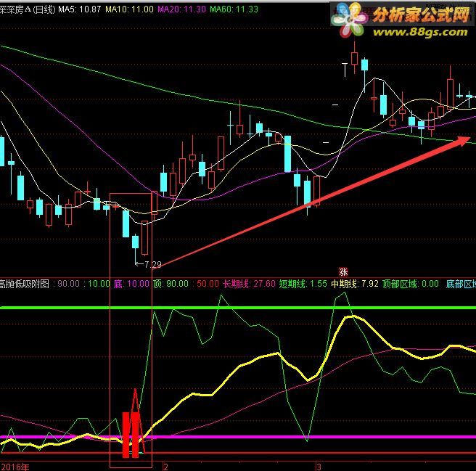
Task: Select the 短期线: 1.55 label
Action: tap(303, 284)
